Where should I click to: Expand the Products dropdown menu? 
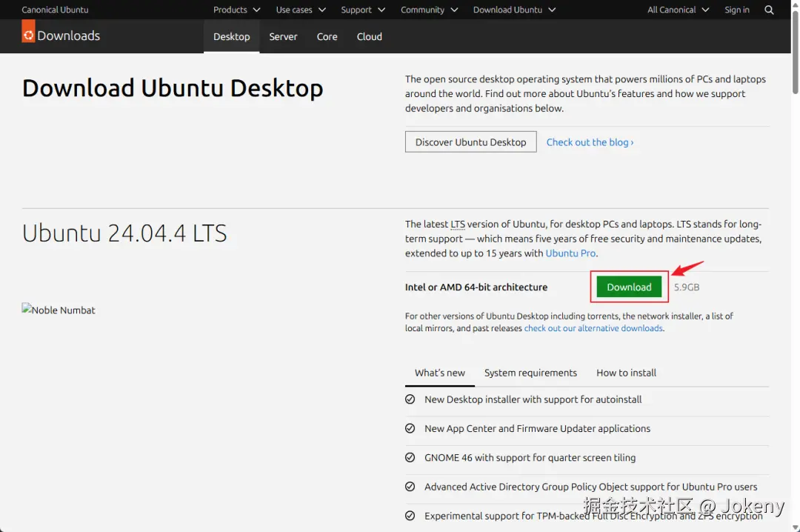click(x=237, y=10)
